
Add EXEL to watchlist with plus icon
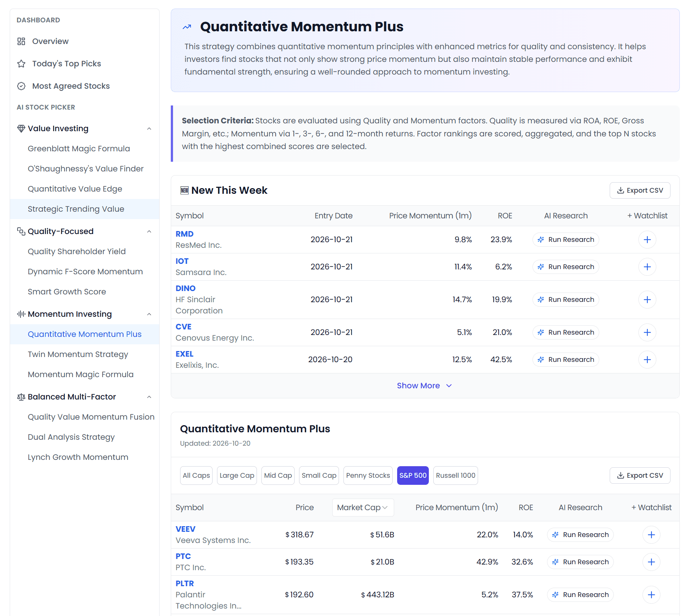[647, 360]
